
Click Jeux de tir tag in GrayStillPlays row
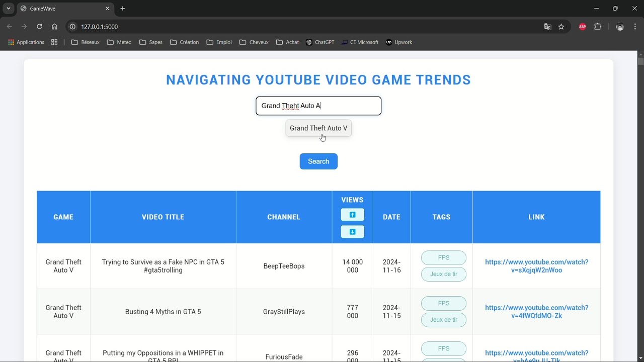pyautogui.click(x=444, y=320)
